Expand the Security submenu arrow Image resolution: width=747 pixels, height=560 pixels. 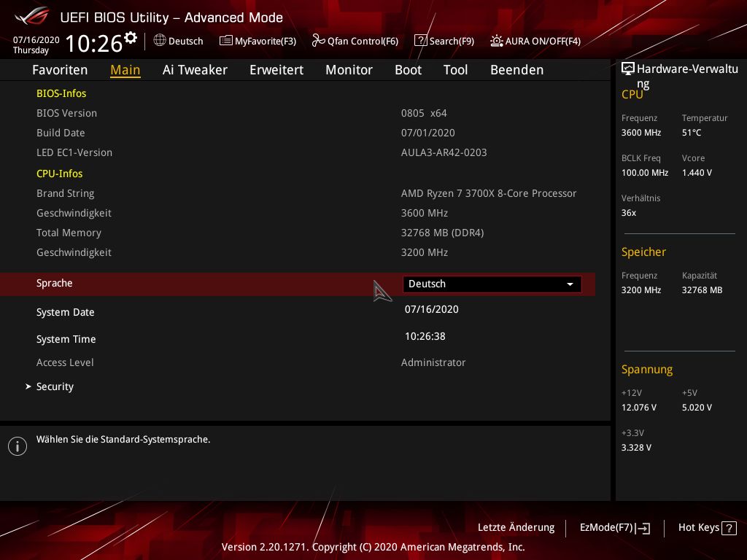click(x=28, y=386)
